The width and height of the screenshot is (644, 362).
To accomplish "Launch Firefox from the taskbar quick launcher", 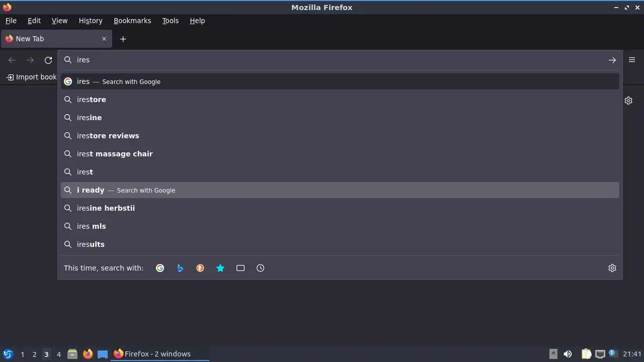I will tap(88, 354).
